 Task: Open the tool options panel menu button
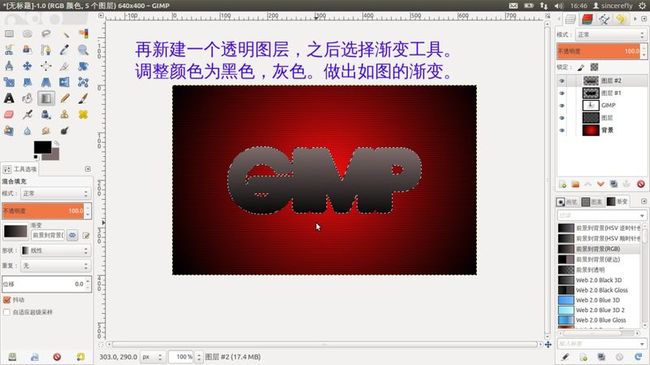(x=88, y=169)
